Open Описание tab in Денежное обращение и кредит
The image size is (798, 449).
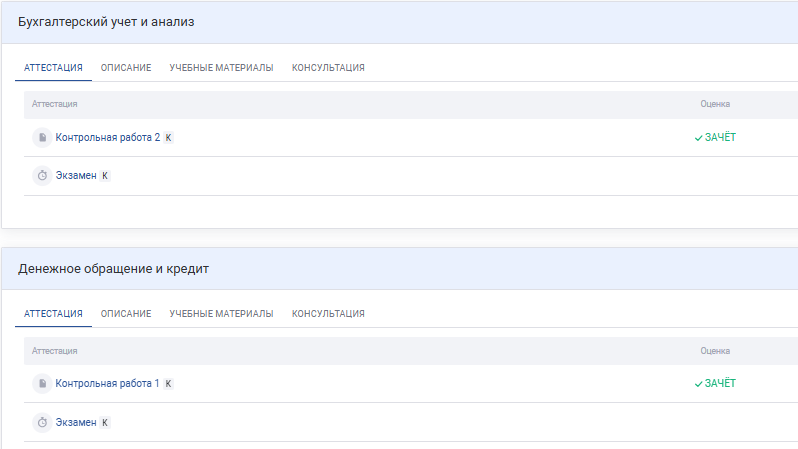[x=126, y=314]
